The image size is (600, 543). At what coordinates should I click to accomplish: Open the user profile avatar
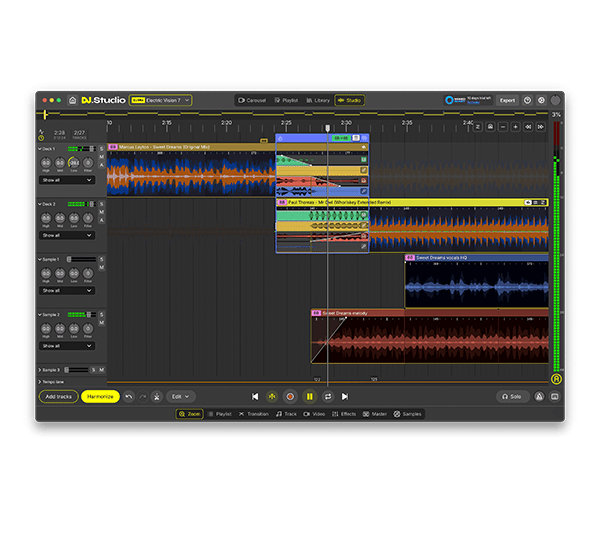[555, 100]
